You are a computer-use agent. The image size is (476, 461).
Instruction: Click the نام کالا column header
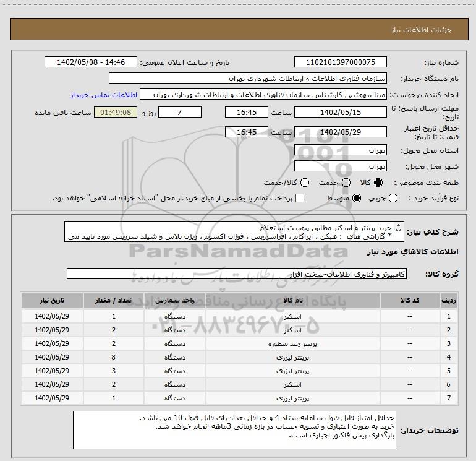[292, 301]
